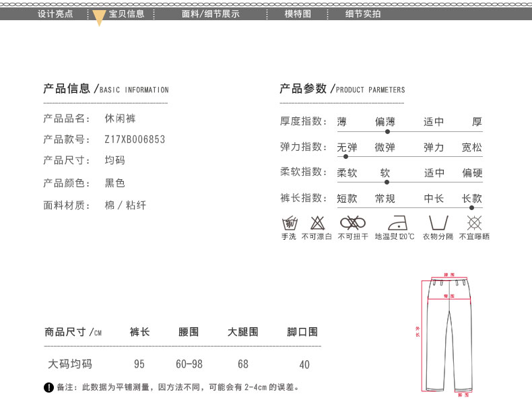The height and width of the screenshot is (400, 532).
Task: Go to the 细节实拍 tab
Action: coord(363,13)
